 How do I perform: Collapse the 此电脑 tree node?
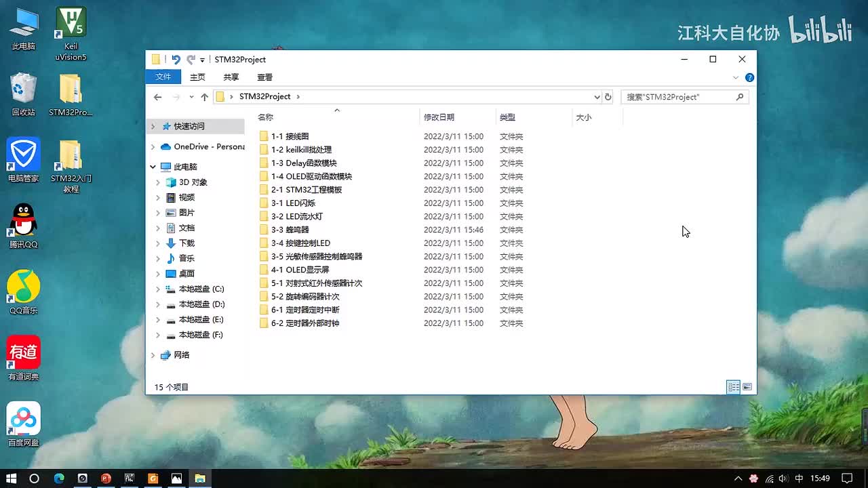[153, 167]
